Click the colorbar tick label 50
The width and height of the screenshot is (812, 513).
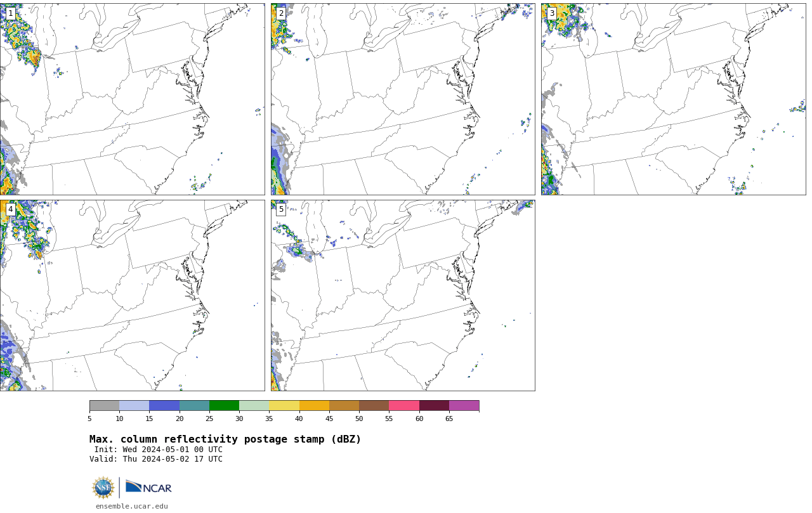click(x=359, y=419)
